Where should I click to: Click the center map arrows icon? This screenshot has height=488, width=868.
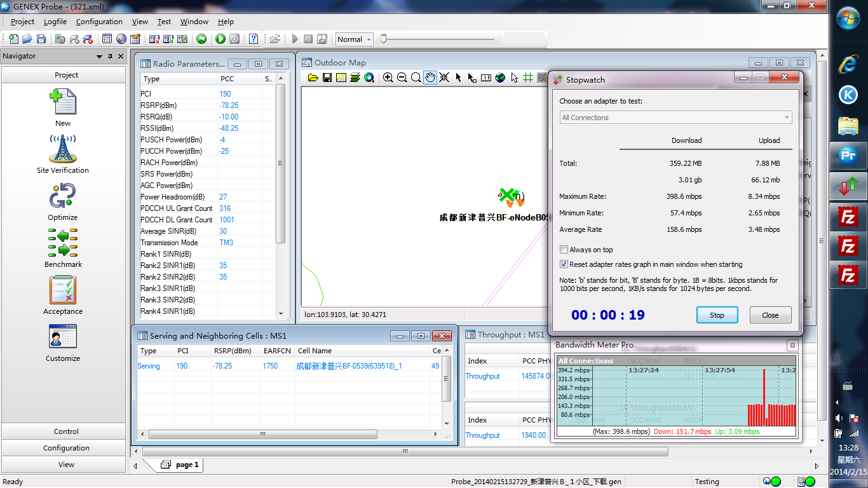coord(444,78)
